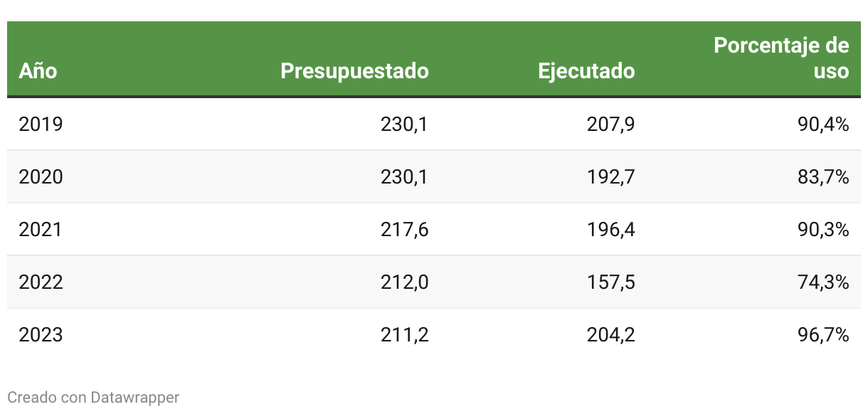The height and width of the screenshot is (414, 868).
Task: Click the 2023 year cell
Action: tap(41, 335)
